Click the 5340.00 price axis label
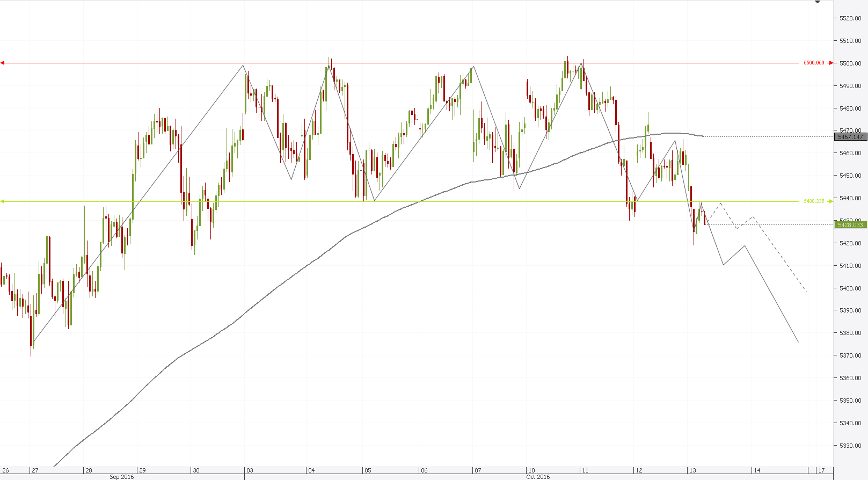This screenshot has width=868, height=480. click(x=850, y=423)
